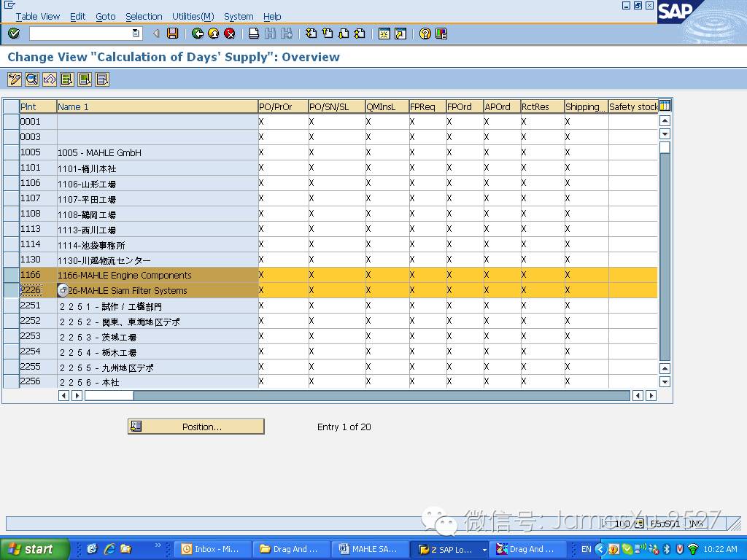This screenshot has width=747, height=560.
Task: Click the Previous Page icon
Action: pos(328,34)
